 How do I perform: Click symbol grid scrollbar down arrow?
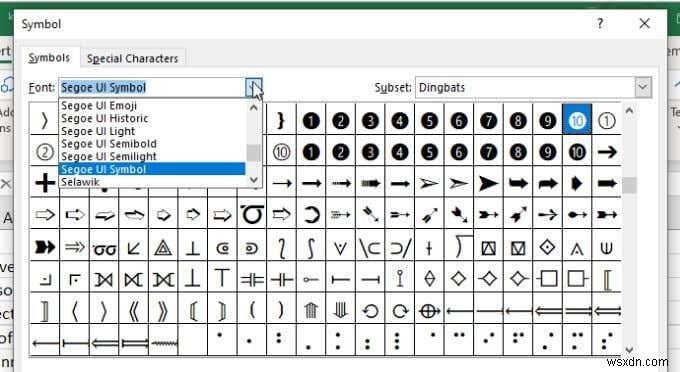tap(629, 349)
